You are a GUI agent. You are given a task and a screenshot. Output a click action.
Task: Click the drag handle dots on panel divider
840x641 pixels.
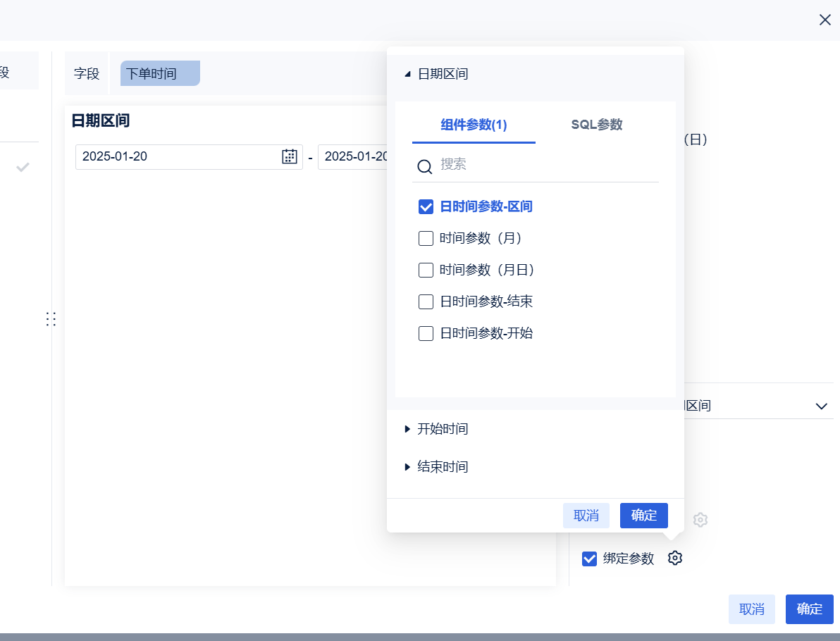[51, 319]
